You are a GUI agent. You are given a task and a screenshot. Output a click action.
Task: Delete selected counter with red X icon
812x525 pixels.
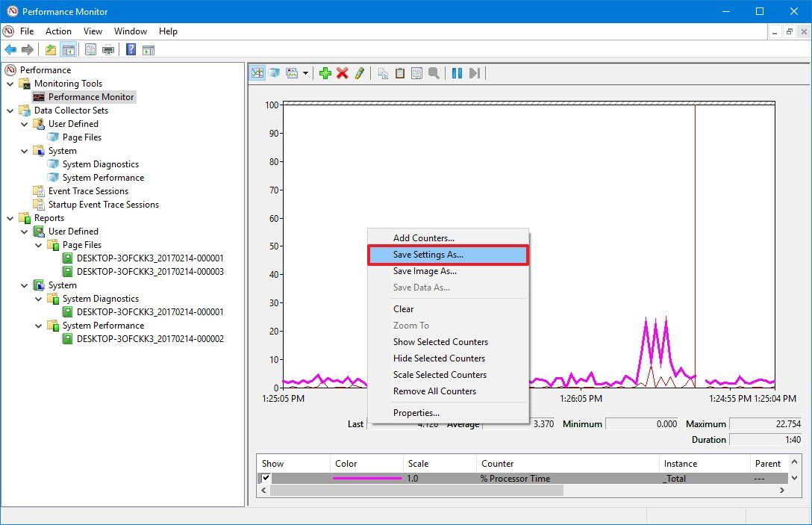[x=341, y=72]
